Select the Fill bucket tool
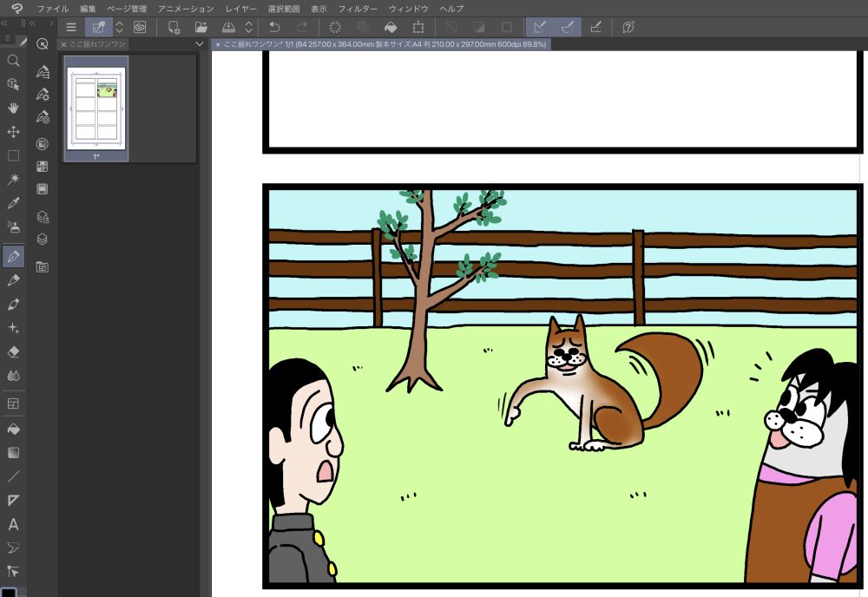The width and height of the screenshot is (868, 597). [x=13, y=429]
